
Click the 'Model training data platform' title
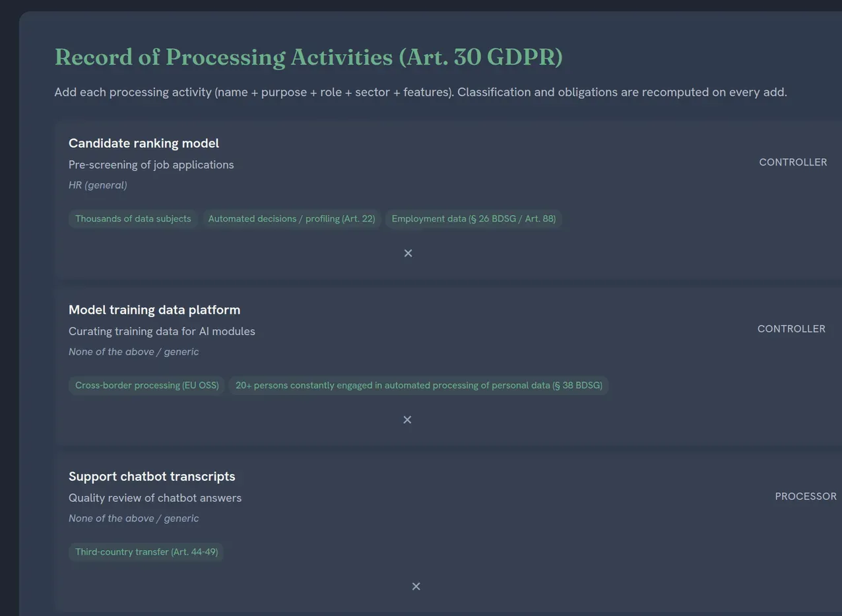(154, 310)
